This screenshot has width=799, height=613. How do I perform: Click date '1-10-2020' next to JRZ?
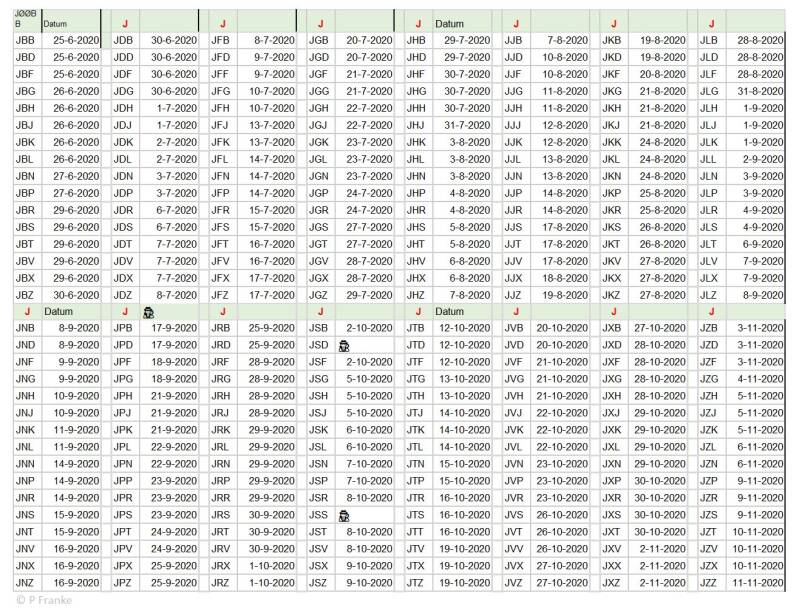pyautogui.click(x=272, y=583)
